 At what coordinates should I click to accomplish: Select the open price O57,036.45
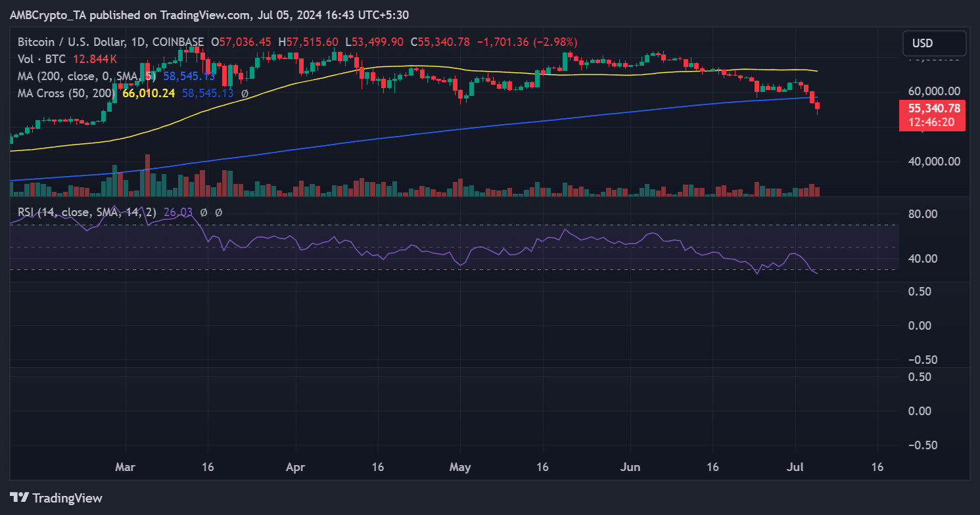(x=241, y=41)
